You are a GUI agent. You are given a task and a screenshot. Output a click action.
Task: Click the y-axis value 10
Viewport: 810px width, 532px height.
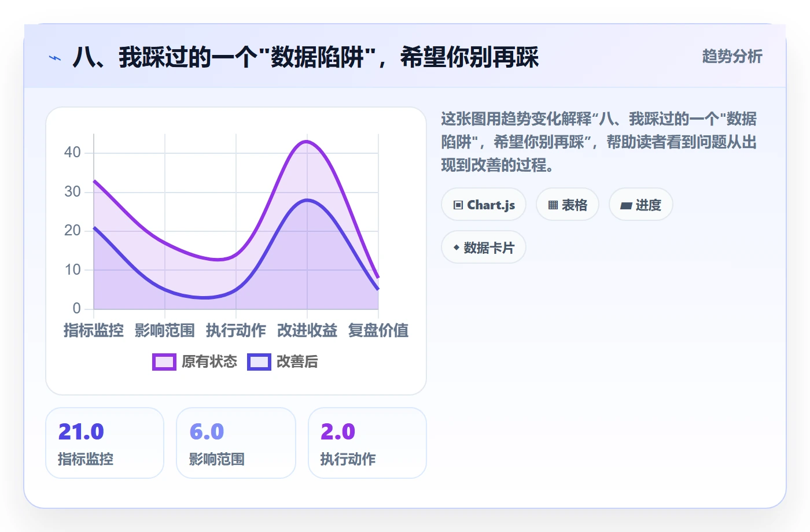point(72,269)
